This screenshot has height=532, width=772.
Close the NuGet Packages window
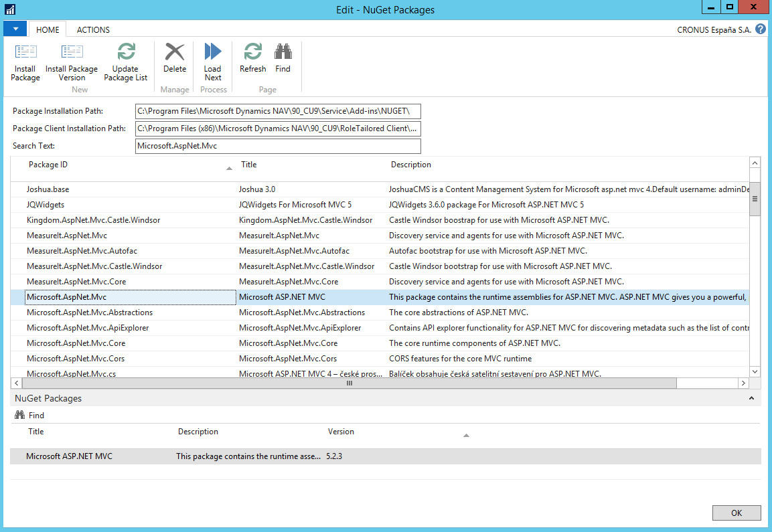(x=753, y=7)
